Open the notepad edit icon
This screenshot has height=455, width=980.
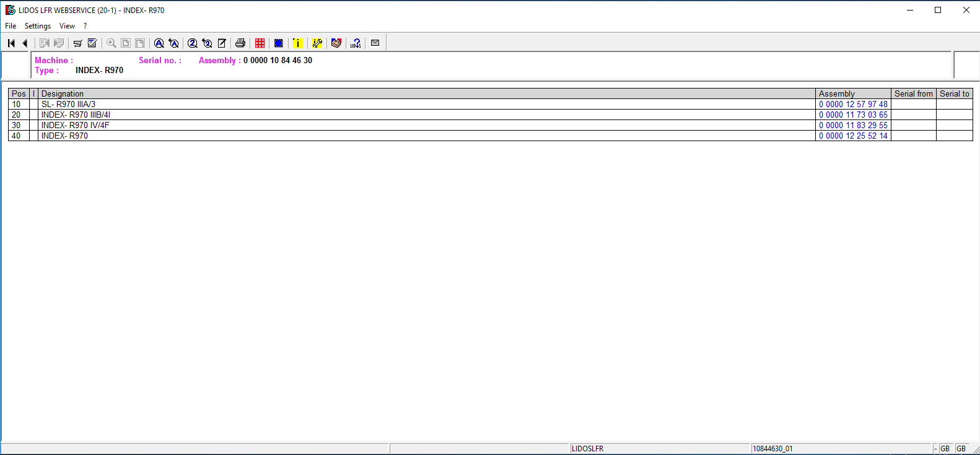222,43
